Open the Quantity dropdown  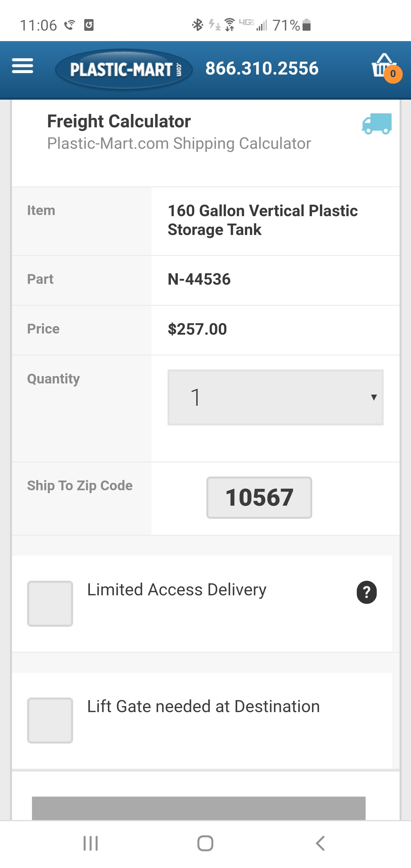click(275, 397)
